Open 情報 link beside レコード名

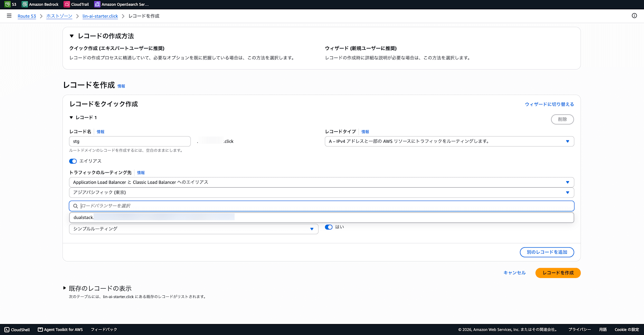[x=100, y=132]
